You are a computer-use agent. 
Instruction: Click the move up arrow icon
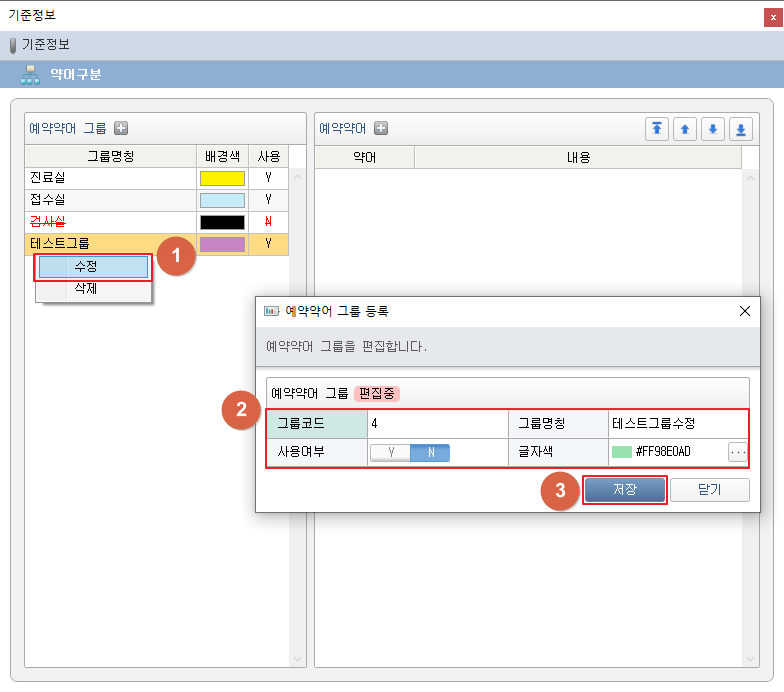pos(685,129)
